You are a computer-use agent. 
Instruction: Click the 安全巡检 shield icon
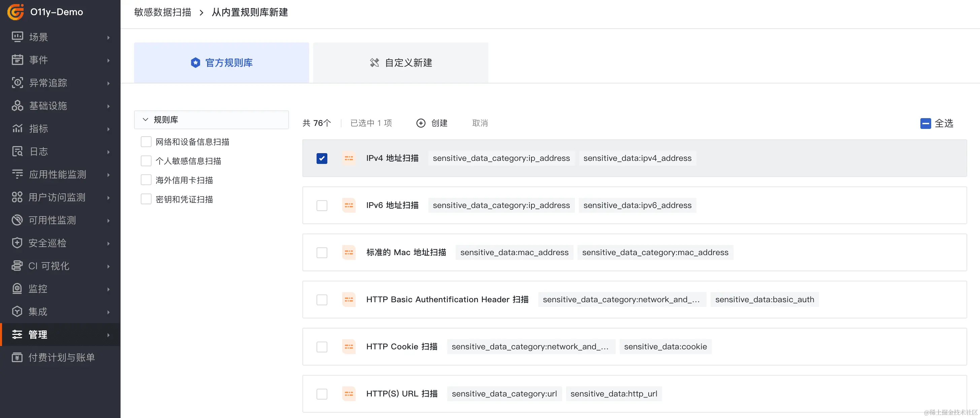[x=17, y=243]
